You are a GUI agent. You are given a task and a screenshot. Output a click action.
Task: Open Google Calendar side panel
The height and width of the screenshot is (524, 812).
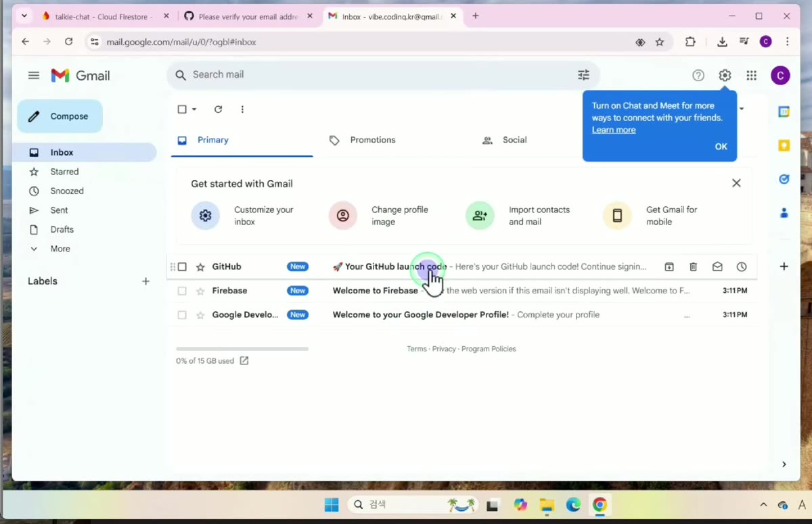coord(784,112)
